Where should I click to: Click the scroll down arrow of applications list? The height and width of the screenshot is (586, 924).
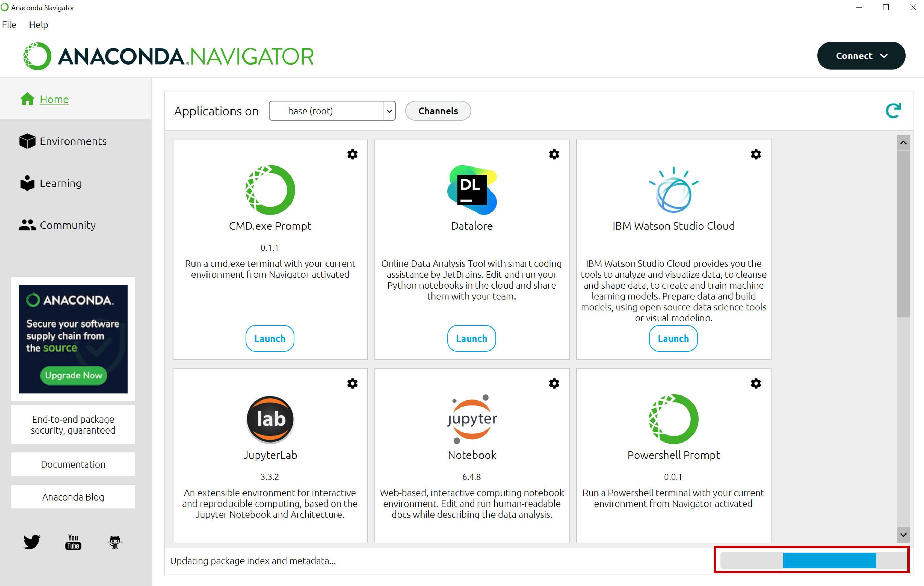(903, 535)
